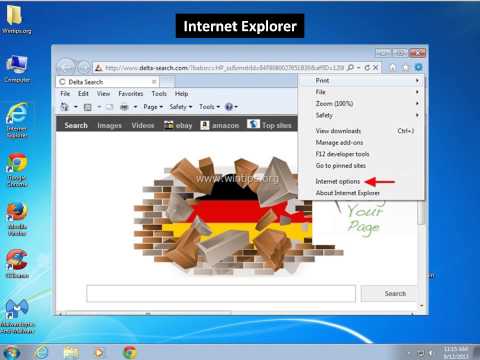Select the Malwarebytes Anti-Malware desktop shortcut
Image resolution: width=480 pixels, height=360 pixels.
(17, 317)
